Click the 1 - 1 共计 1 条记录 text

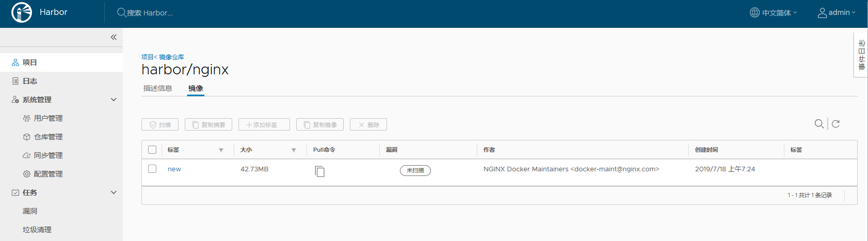pos(810,195)
